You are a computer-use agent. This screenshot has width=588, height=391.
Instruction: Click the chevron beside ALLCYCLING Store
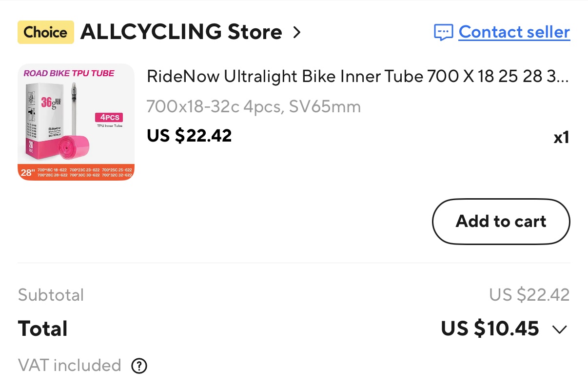pos(296,33)
